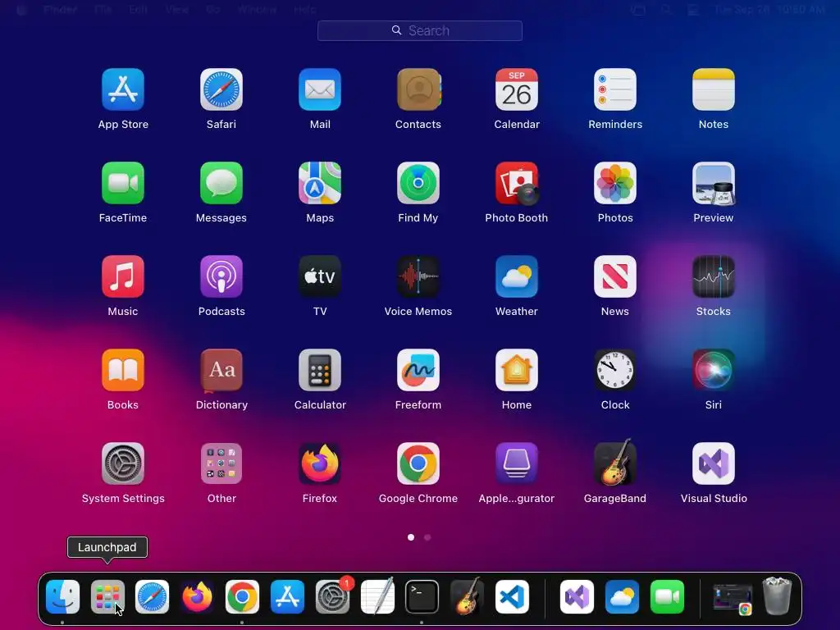Image resolution: width=840 pixels, height=630 pixels.
Task: Open Safari from the Dock
Action: pos(152,597)
